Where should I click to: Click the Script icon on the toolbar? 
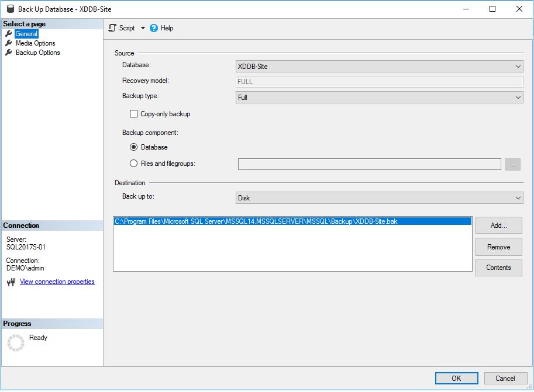coord(111,27)
